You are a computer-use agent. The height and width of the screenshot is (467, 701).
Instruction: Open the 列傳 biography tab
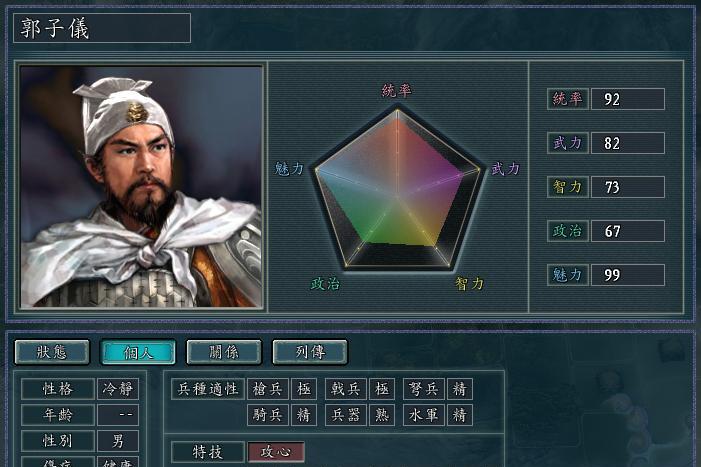tap(310, 352)
